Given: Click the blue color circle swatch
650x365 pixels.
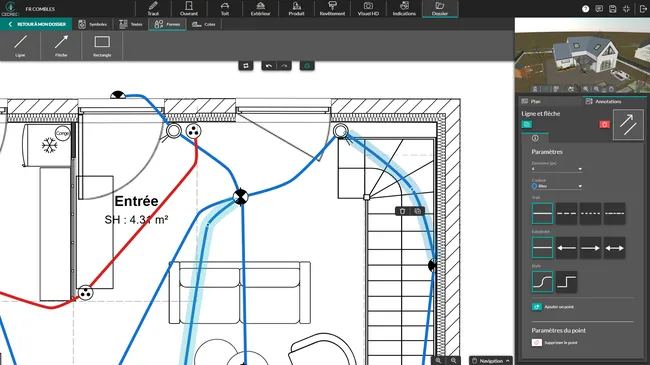Looking at the screenshot, I should pos(534,186).
